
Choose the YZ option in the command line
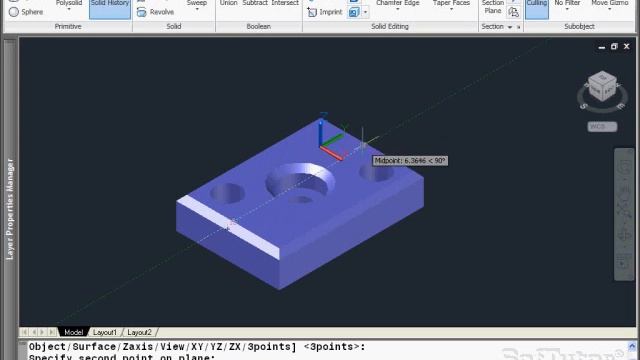click(216, 347)
